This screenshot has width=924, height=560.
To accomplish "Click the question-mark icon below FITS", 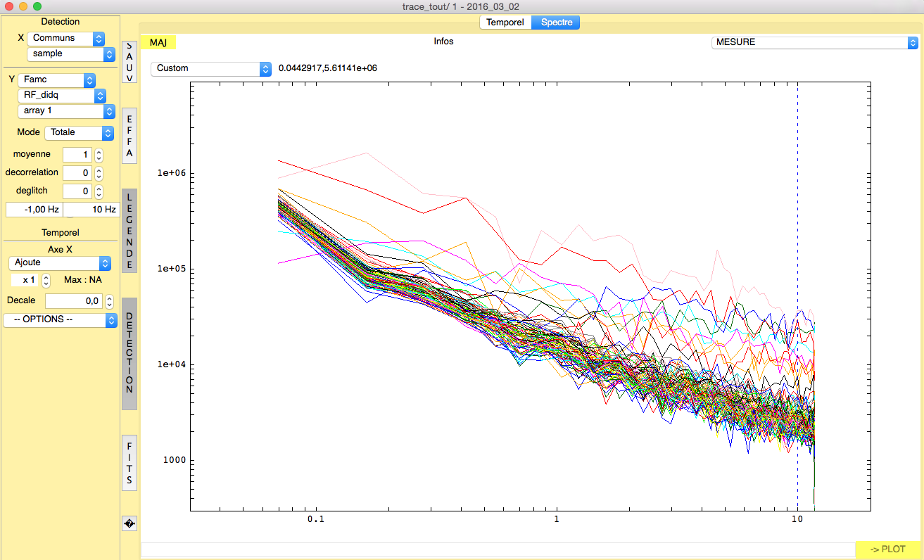I will click(129, 523).
